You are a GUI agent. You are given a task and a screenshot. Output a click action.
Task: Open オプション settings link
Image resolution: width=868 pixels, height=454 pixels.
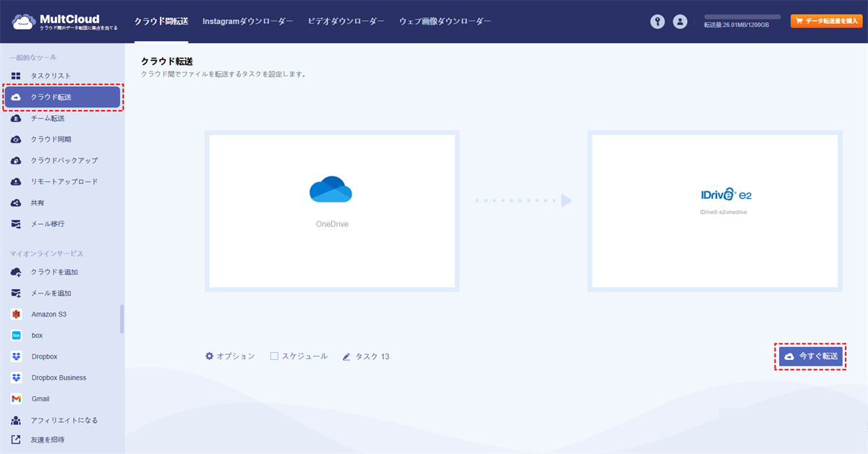pyautogui.click(x=236, y=356)
